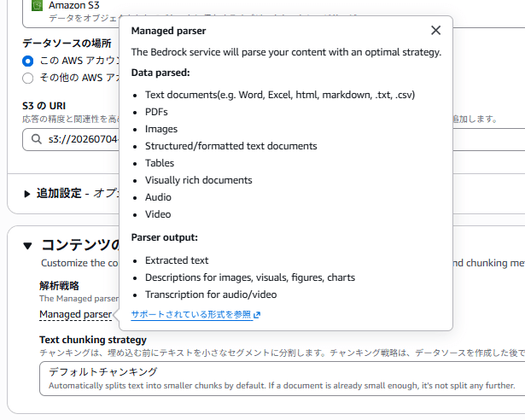525x420 pixels.
Task: Click the Amazon S3 icon
Action: [x=37, y=5]
